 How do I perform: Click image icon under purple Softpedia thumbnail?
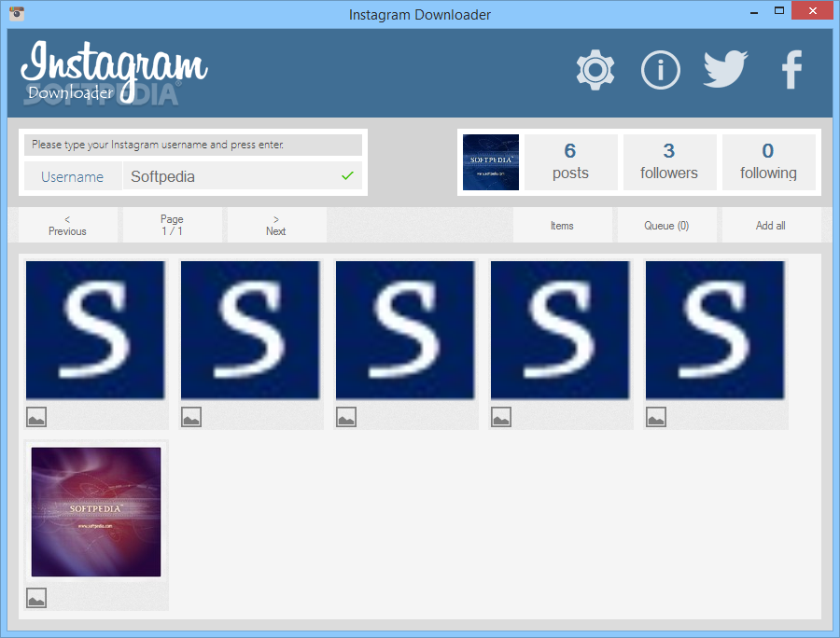(x=36, y=598)
